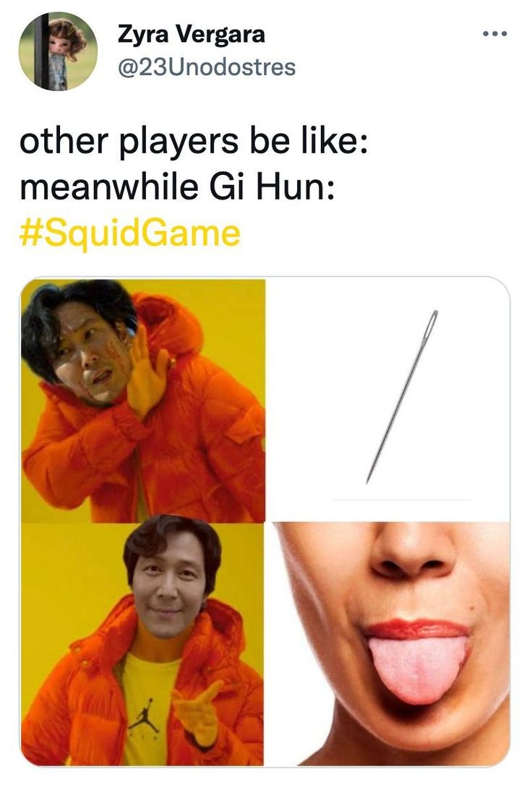Click the Zyra Vergara display name
Viewport: 532px width, 788px height.
[191, 35]
